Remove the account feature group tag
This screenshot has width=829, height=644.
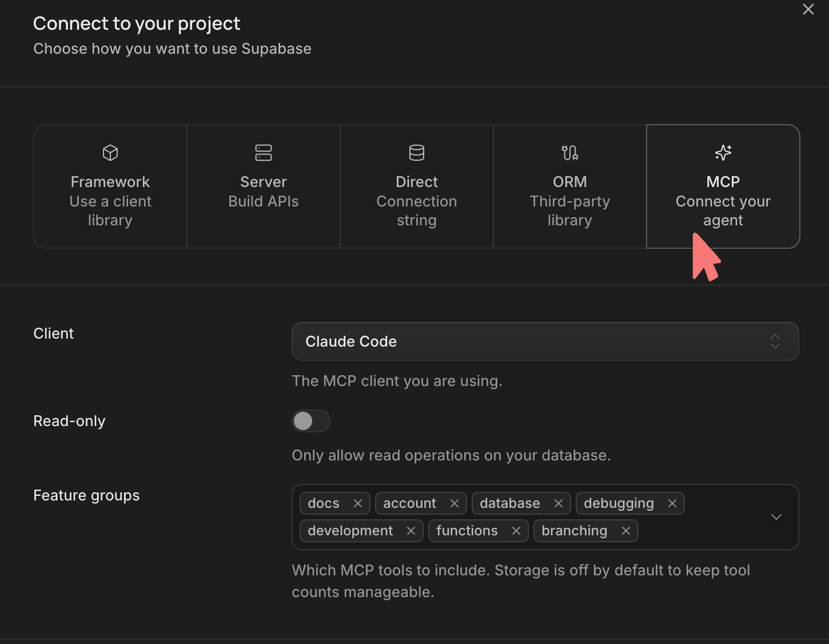[x=455, y=503]
